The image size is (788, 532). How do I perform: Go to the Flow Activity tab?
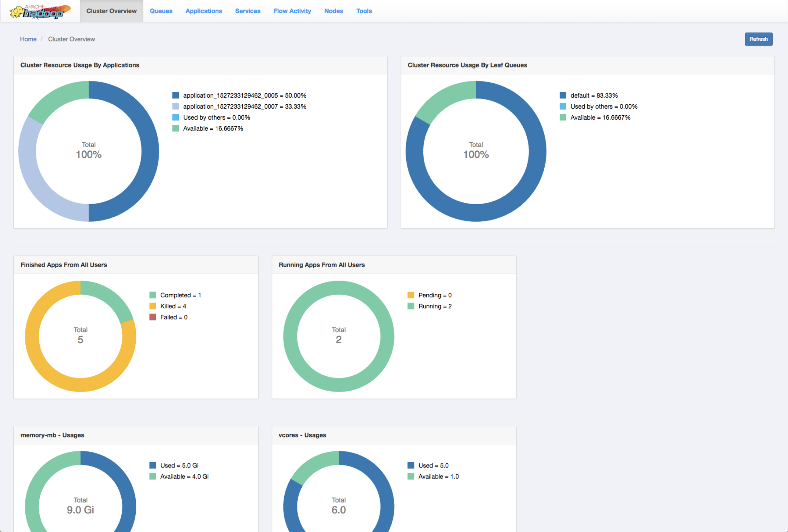292,11
